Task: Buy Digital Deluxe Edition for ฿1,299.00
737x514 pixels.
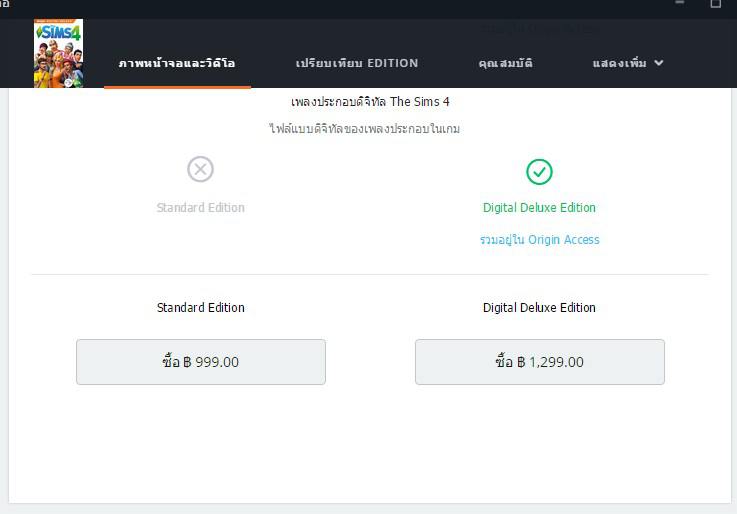Action: coord(540,362)
